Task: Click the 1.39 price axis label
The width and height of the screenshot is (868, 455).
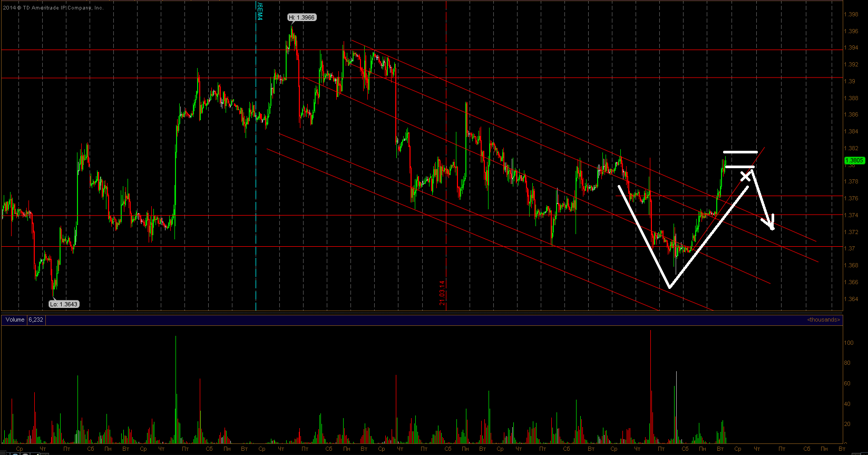Action: click(x=850, y=81)
